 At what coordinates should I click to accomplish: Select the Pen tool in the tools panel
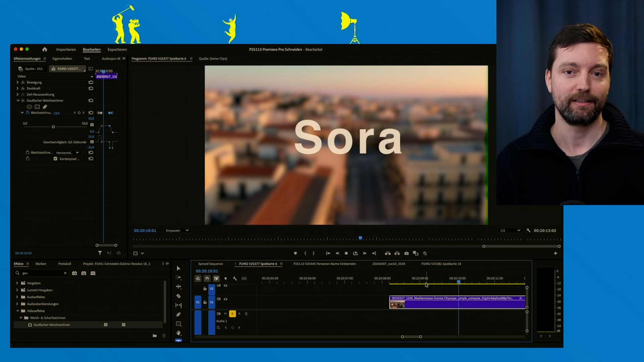click(178, 315)
